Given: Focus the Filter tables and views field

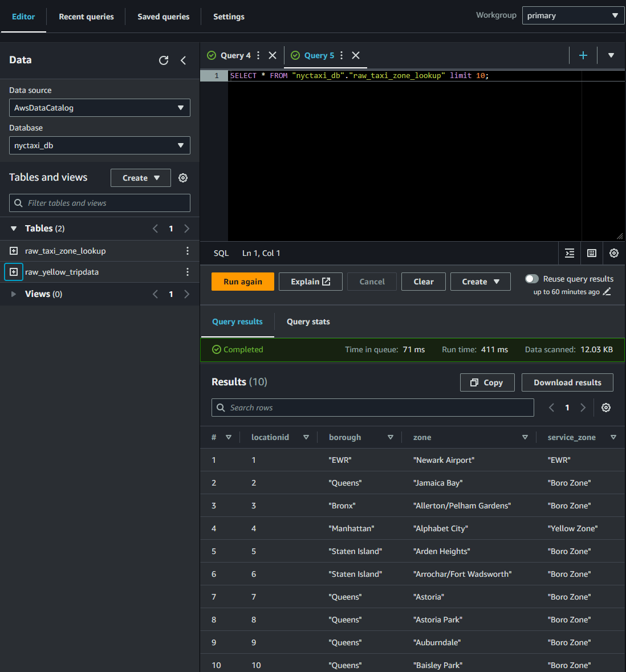Looking at the screenshot, I should click(99, 203).
